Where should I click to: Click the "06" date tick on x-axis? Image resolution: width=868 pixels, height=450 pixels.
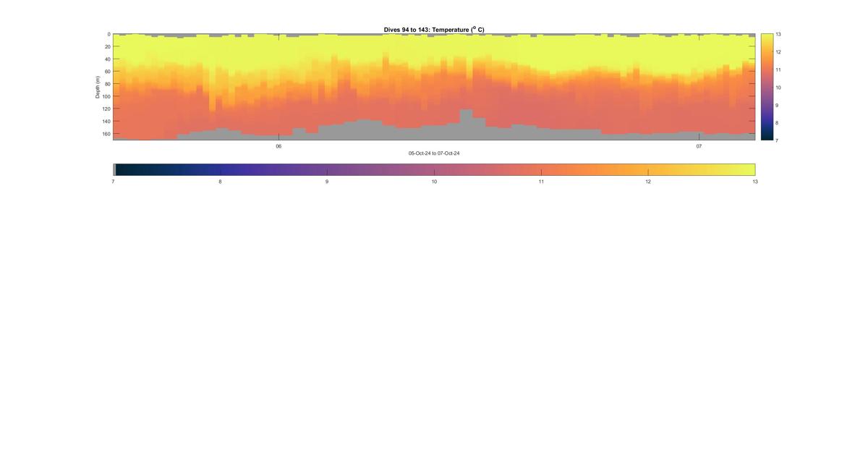278,146
